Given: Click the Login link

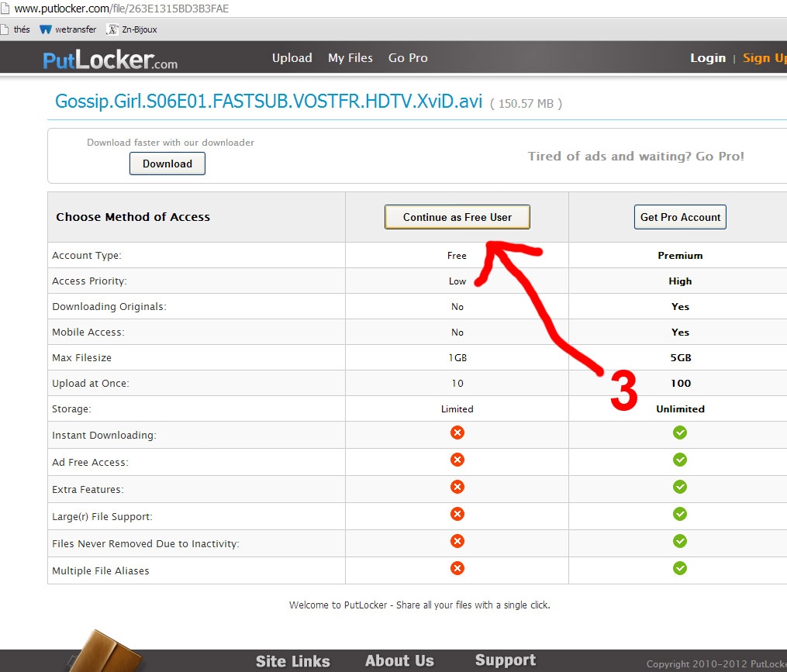Looking at the screenshot, I should coord(707,58).
